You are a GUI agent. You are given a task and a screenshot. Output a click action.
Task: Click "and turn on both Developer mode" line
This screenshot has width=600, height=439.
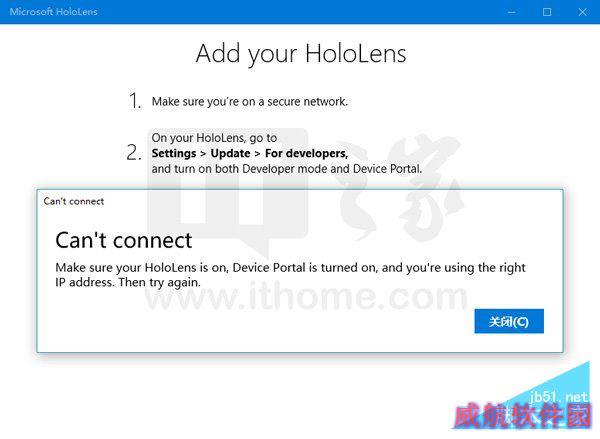[287, 169]
